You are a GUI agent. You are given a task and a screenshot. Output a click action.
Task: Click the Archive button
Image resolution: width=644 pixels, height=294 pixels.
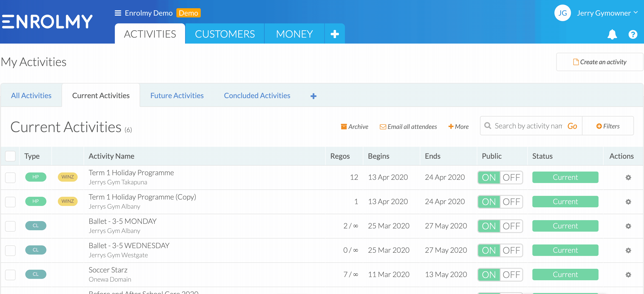pos(355,127)
